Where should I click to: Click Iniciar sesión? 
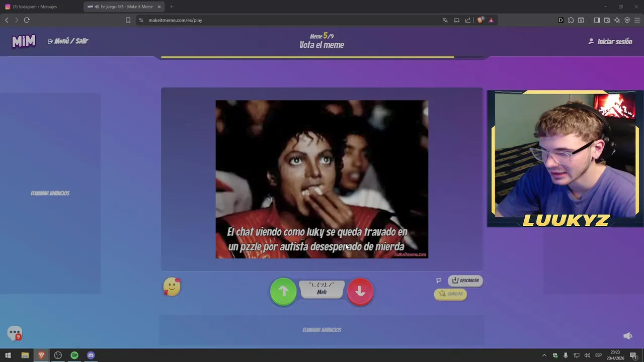(610, 42)
